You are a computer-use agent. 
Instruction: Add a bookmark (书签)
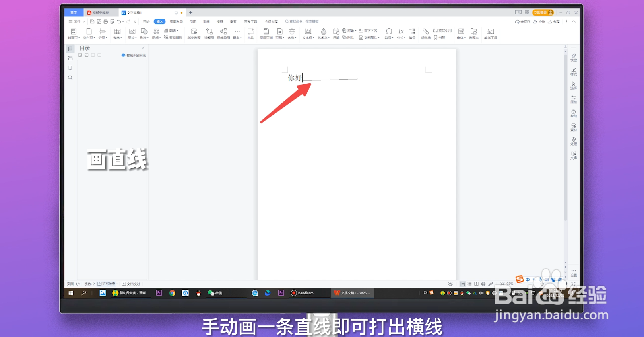click(x=439, y=38)
